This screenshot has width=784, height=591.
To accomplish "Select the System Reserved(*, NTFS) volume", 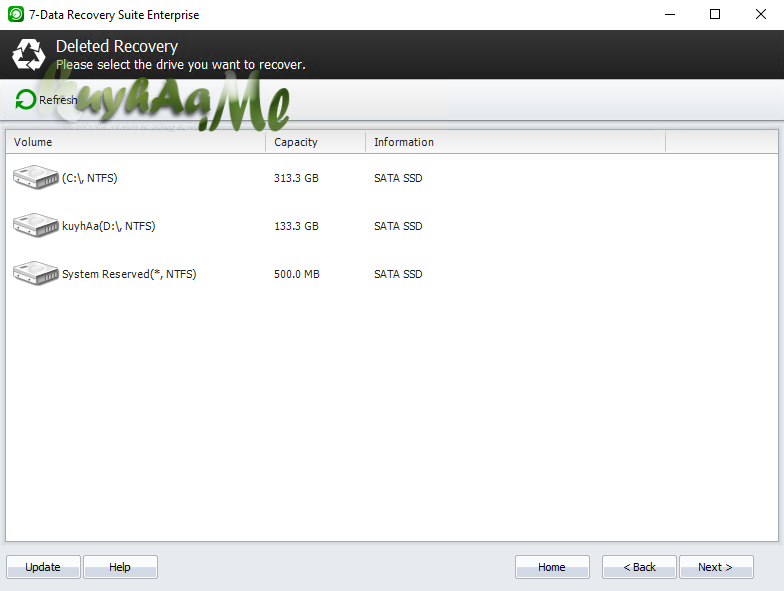I will (392, 274).
